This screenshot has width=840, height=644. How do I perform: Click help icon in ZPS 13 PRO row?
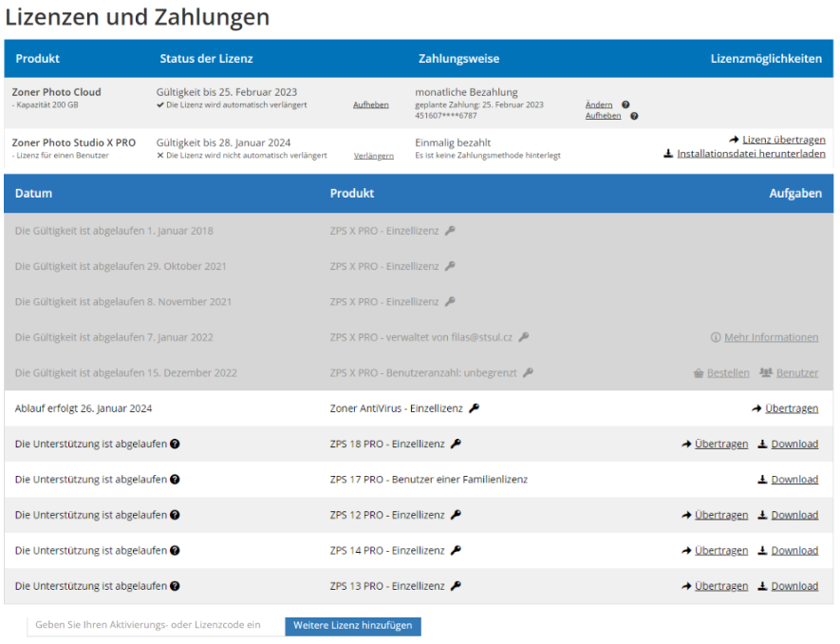pos(176,586)
